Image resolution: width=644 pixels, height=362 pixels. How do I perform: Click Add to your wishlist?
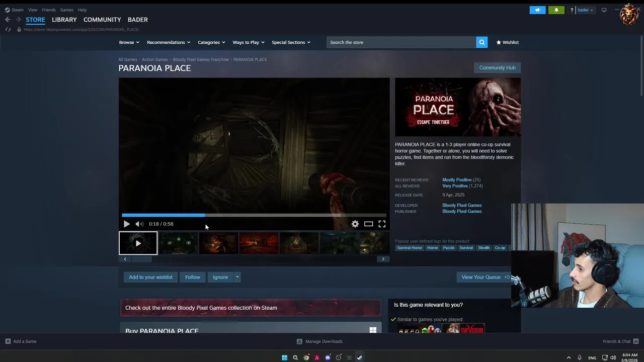coord(150,277)
